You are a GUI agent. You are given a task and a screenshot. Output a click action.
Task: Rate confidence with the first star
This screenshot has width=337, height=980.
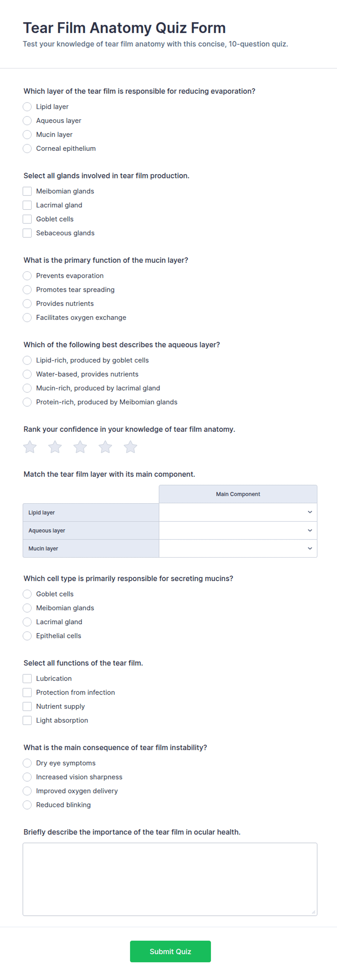tap(30, 447)
